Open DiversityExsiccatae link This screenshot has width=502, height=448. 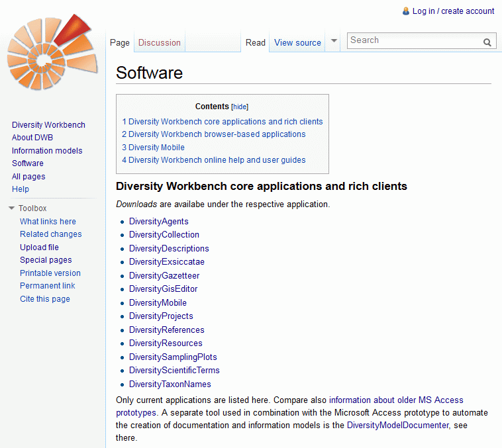point(166,262)
